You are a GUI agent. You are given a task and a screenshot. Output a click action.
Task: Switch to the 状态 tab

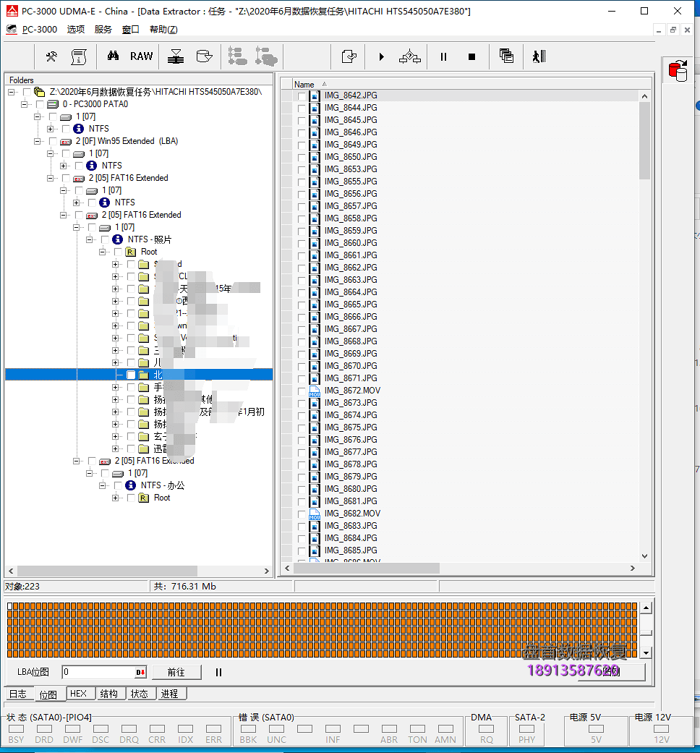[140, 694]
